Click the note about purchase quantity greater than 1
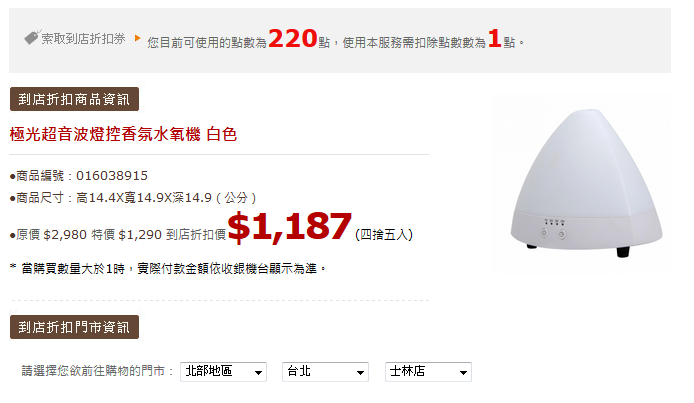694x403 pixels. [168, 269]
